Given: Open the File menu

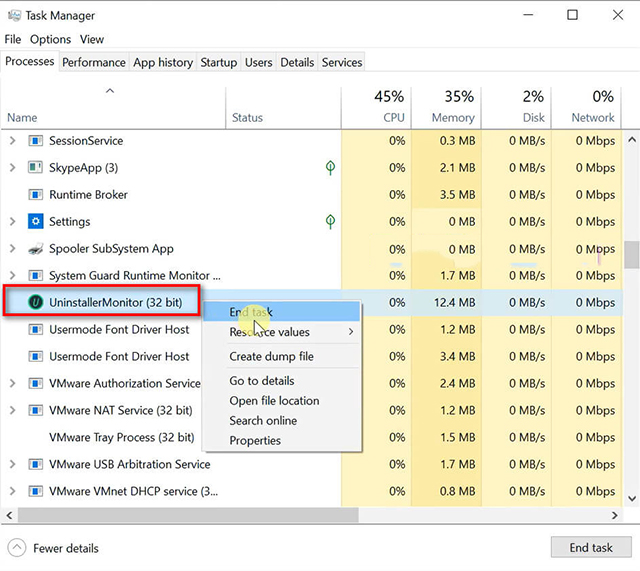Looking at the screenshot, I should (13, 39).
